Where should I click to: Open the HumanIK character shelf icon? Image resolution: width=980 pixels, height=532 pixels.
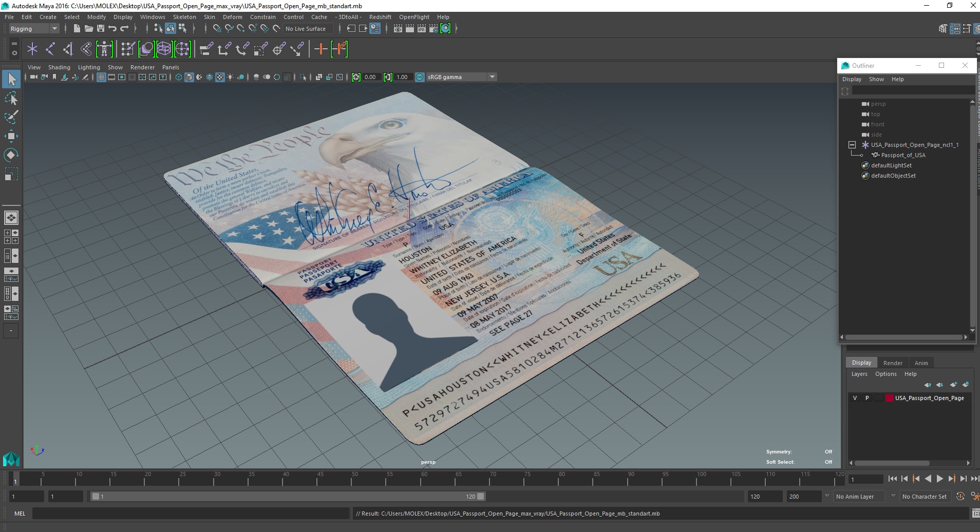[104, 49]
